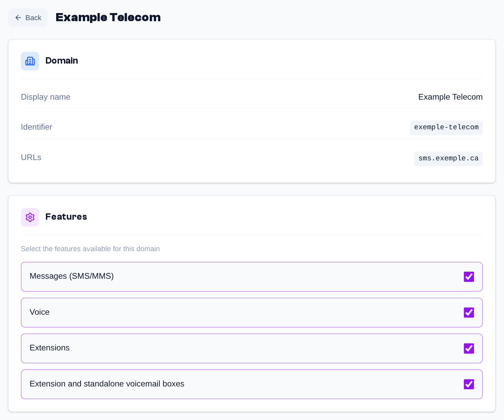
Task: Click the Domain building icon
Action: pyautogui.click(x=30, y=61)
